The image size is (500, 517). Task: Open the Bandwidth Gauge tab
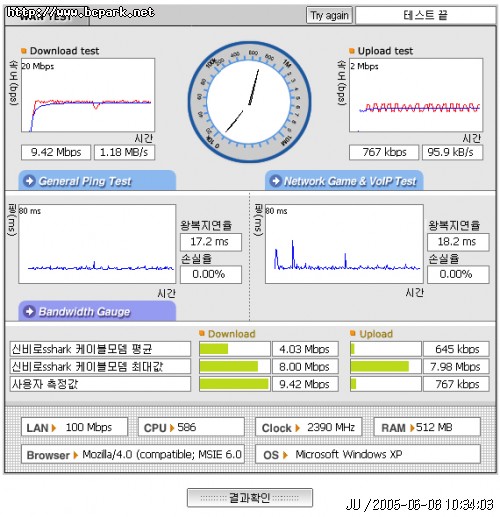[97, 311]
